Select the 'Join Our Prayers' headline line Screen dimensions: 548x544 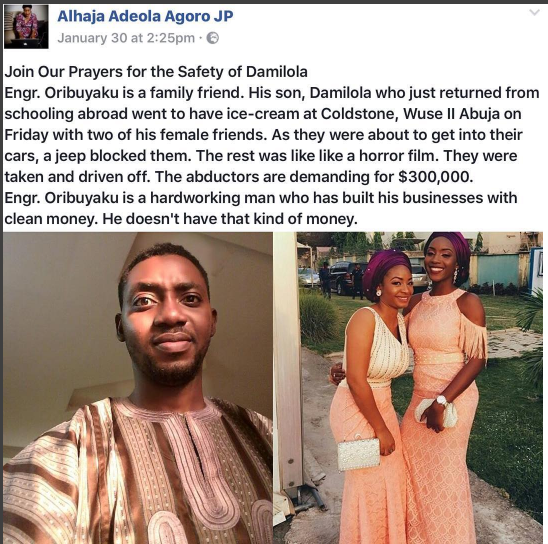(x=156, y=72)
